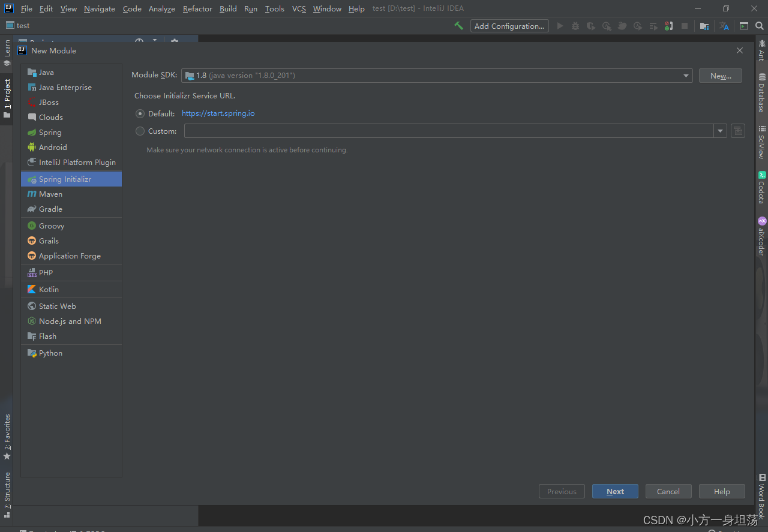Screen dimensions: 768x532
Task: Select Static Web module type
Action: tap(71, 306)
